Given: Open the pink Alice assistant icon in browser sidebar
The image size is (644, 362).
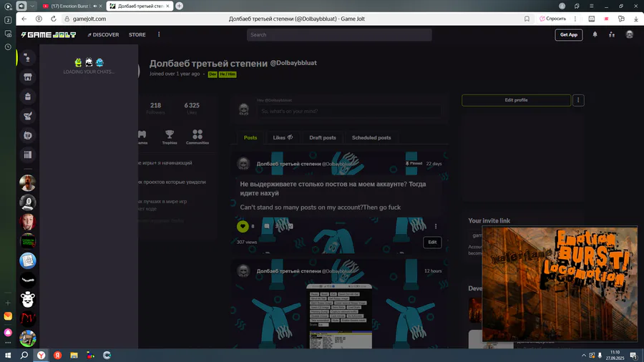Looking at the screenshot, I should 8,333.
